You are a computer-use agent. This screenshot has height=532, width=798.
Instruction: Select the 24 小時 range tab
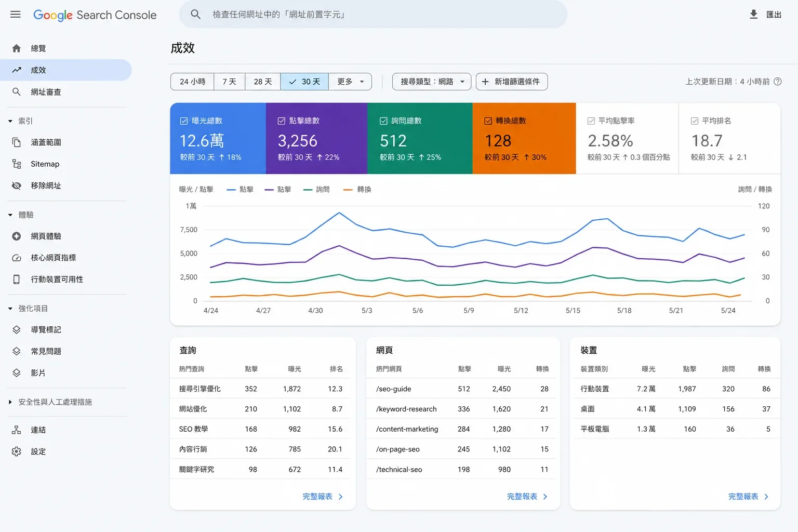[x=192, y=82]
